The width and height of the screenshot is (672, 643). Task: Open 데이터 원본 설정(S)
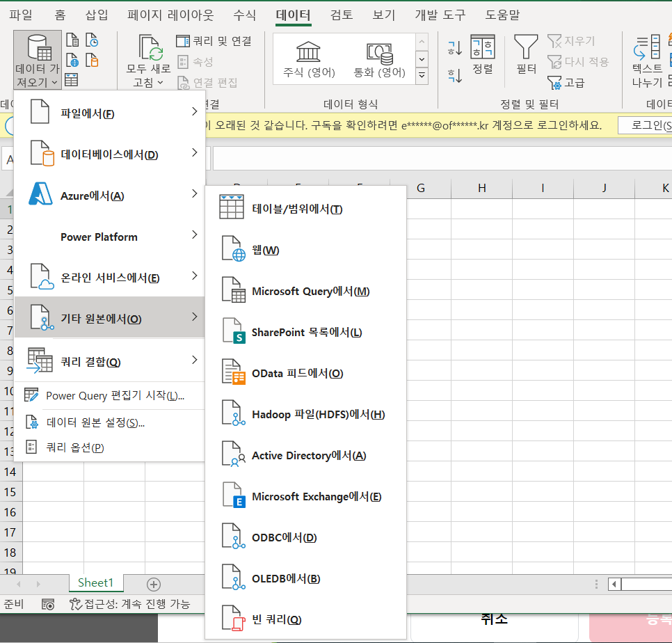(110, 422)
